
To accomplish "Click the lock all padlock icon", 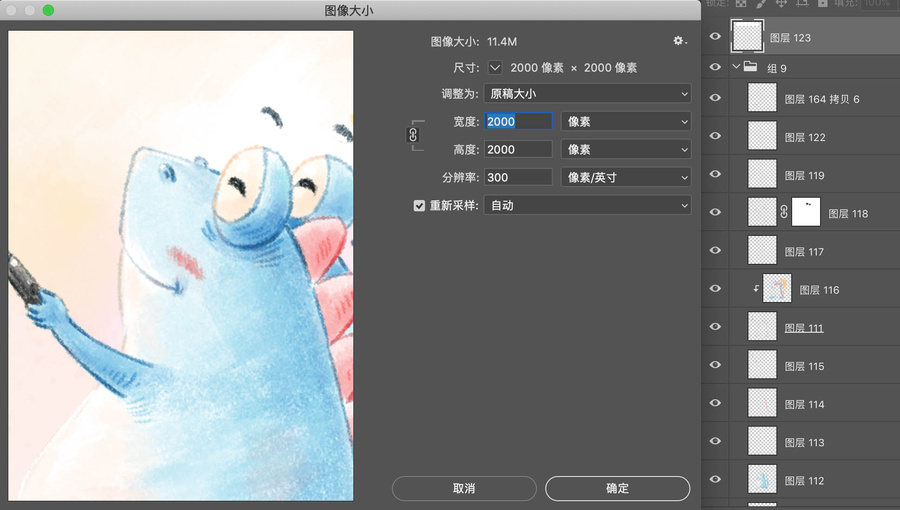I will click(x=823, y=3).
